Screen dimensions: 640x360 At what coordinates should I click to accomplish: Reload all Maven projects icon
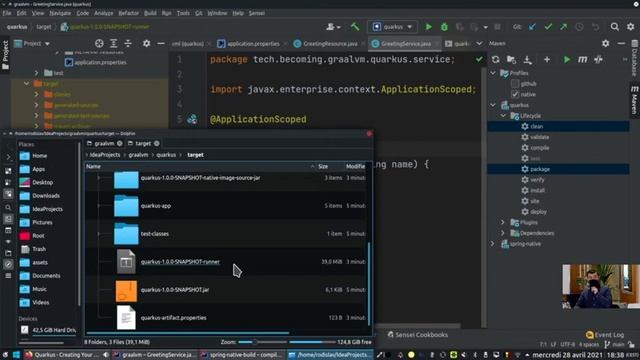(x=496, y=60)
